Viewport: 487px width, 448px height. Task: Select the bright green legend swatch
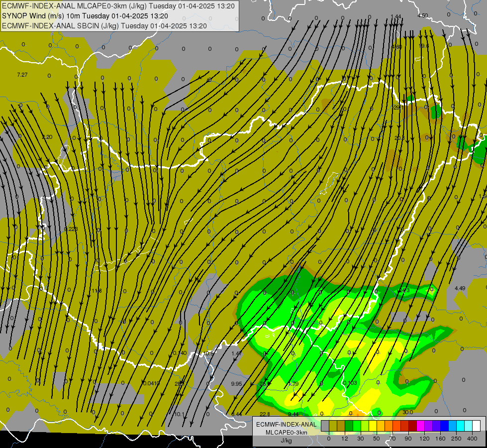[x=357, y=426]
